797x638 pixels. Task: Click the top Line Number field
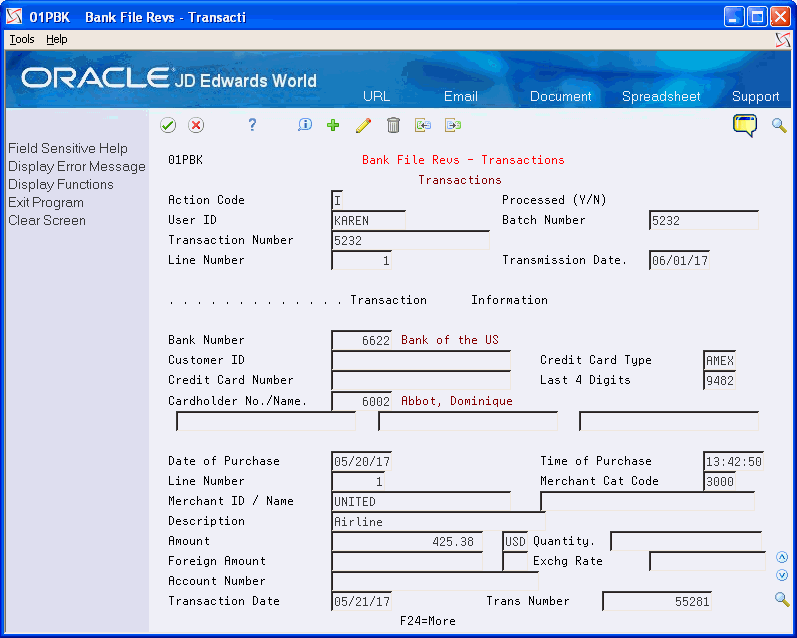coord(361,260)
